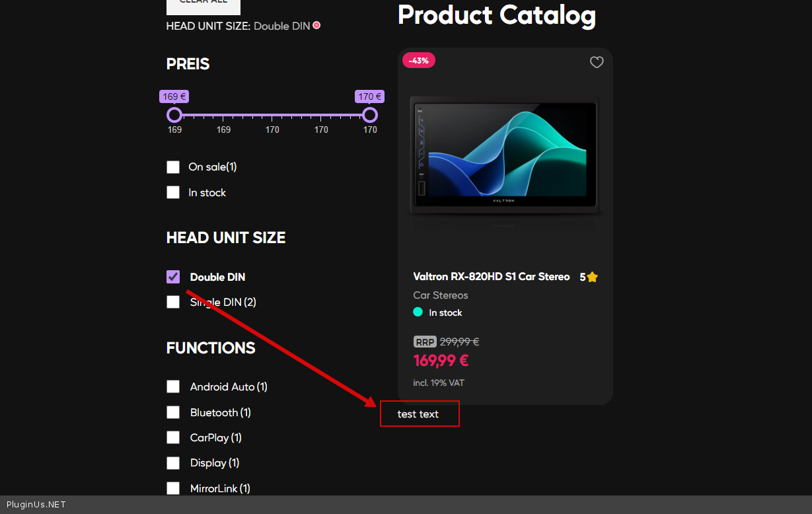This screenshot has width=812, height=514.
Task: Open the Car Stereos category link
Action: point(440,295)
